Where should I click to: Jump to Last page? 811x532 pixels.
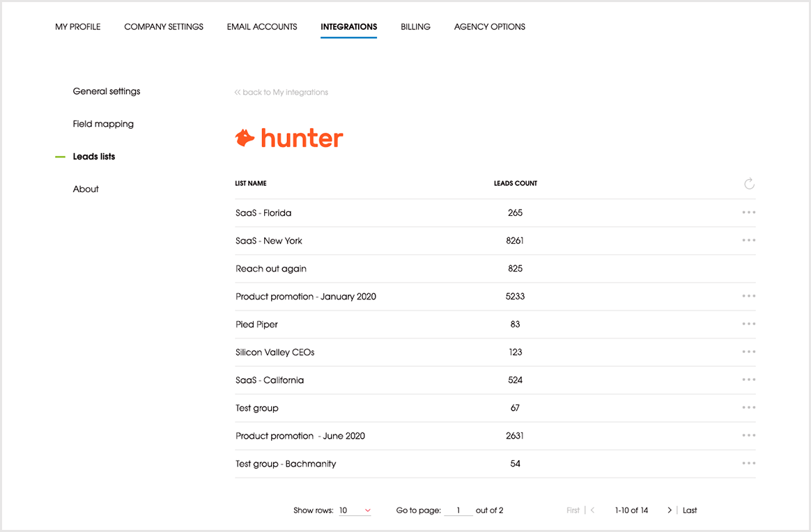point(690,510)
